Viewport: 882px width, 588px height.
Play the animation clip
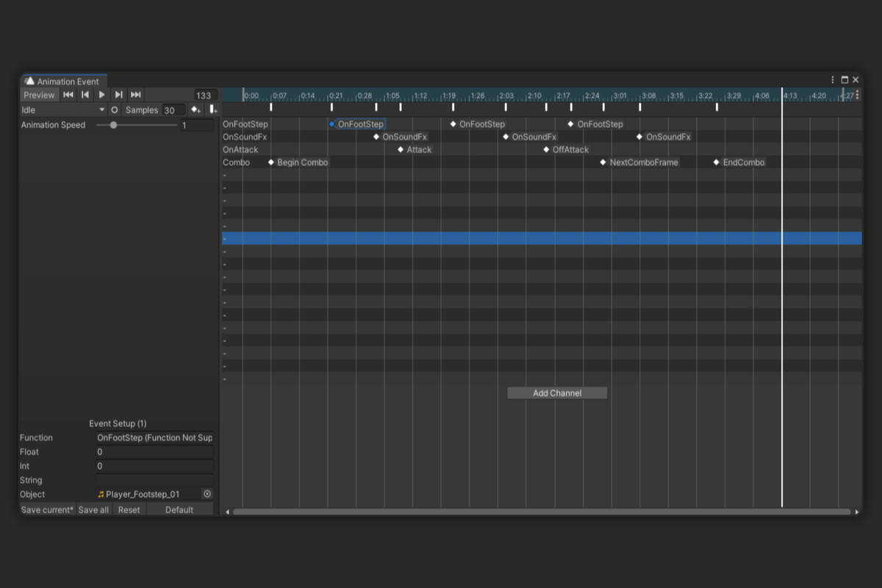click(x=102, y=95)
